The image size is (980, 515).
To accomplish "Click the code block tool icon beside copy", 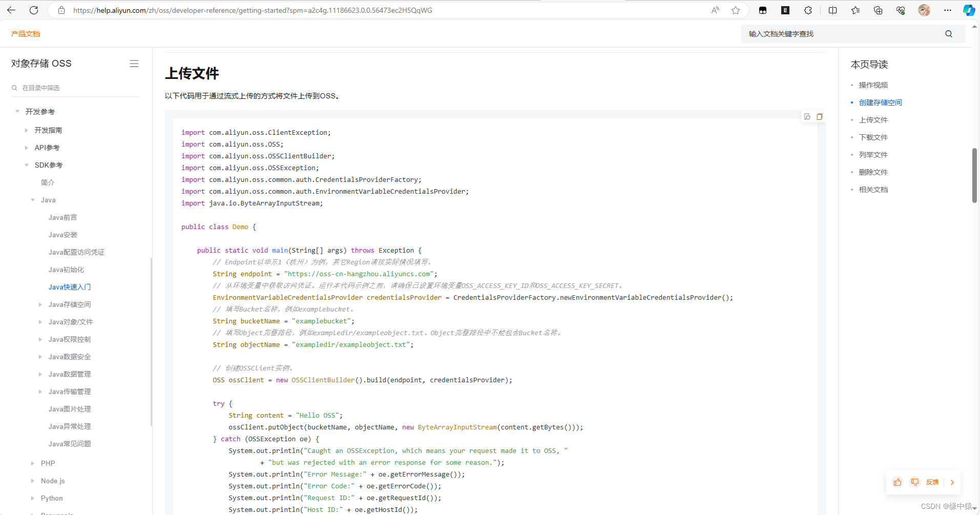I will pos(807,117).
